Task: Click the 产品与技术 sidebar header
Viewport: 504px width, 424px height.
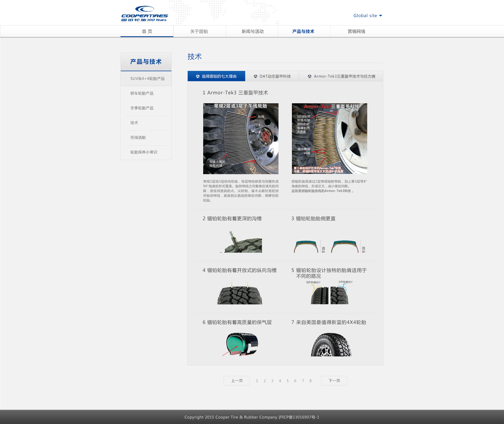Action: pos(146,62)
